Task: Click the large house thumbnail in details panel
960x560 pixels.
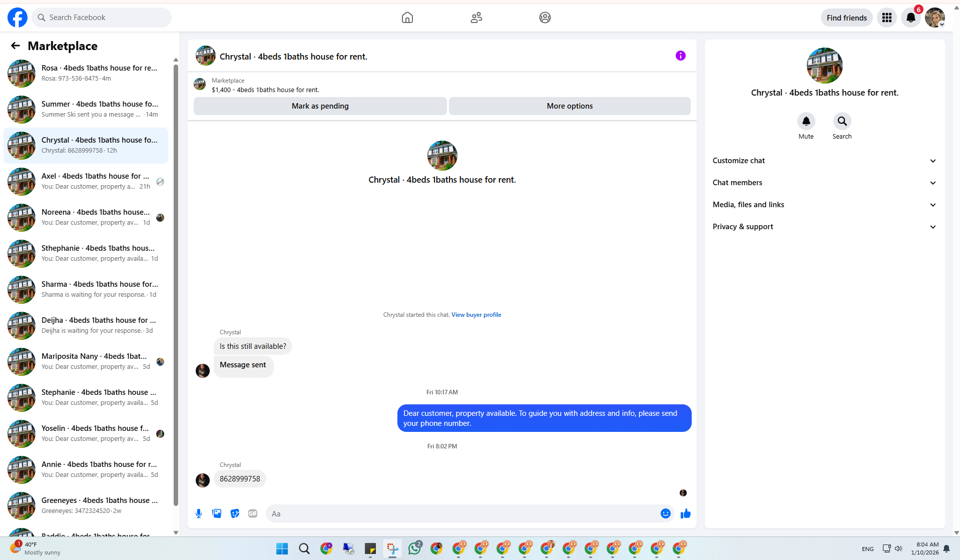Action: (x=824, y=66)
